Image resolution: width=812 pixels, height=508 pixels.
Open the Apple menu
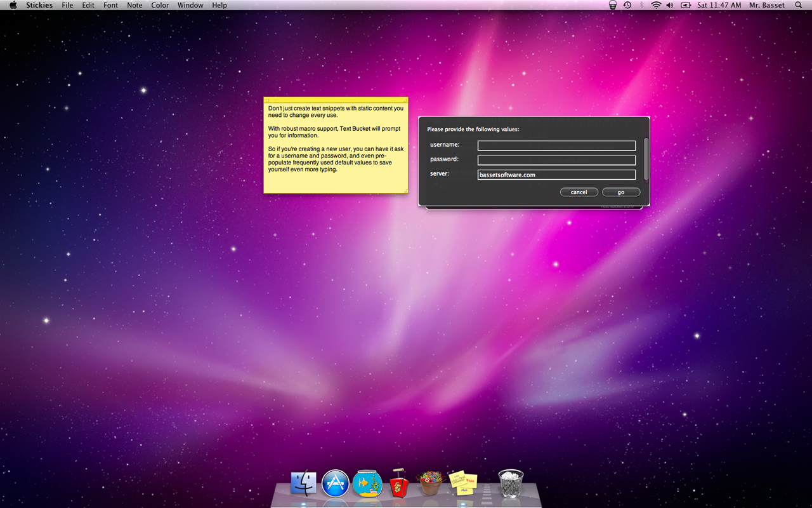point(13,5)
